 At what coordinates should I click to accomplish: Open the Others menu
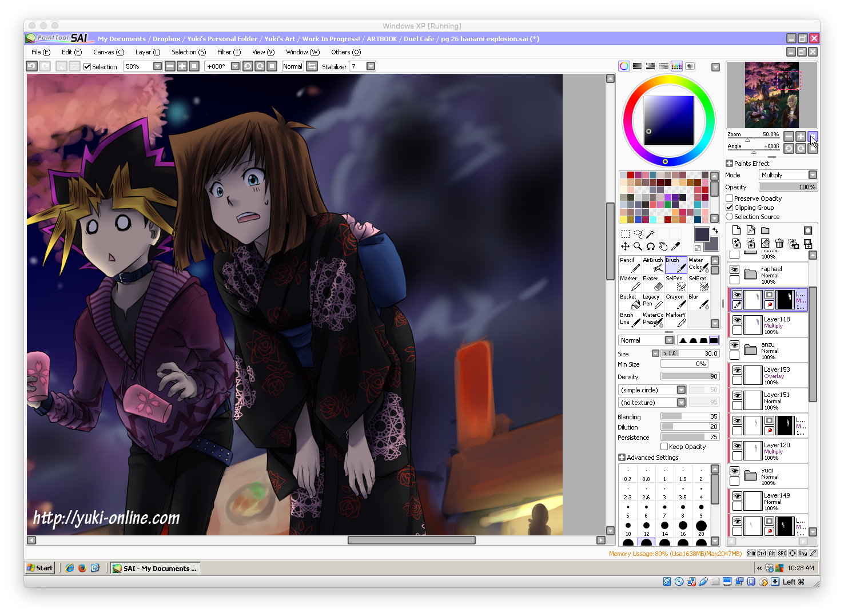click(x=346, y=52)
